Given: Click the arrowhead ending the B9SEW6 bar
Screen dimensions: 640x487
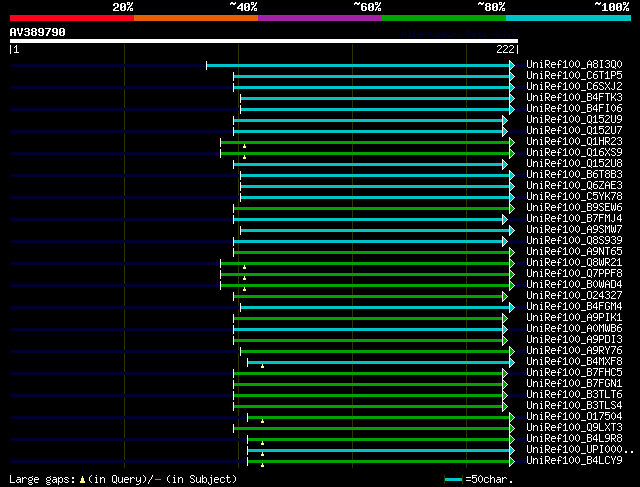Looking at the screenshot, I should (512, 209).
